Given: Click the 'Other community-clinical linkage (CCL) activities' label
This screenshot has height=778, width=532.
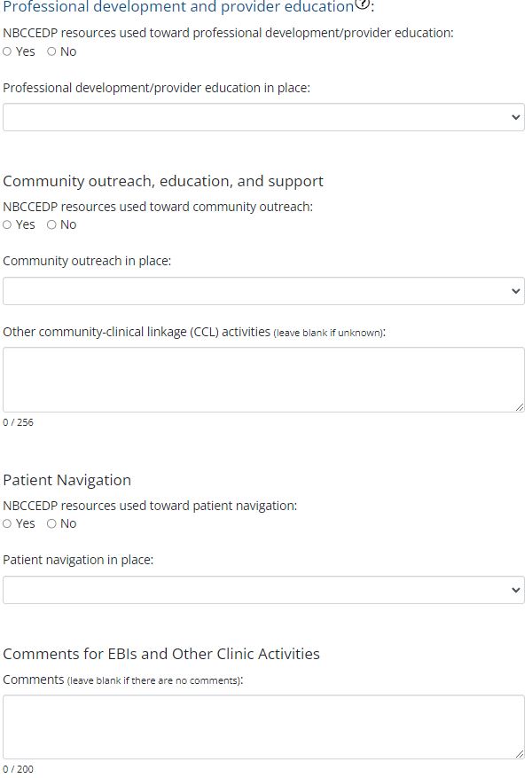Looking at the screenshot, I should (137, 332).
